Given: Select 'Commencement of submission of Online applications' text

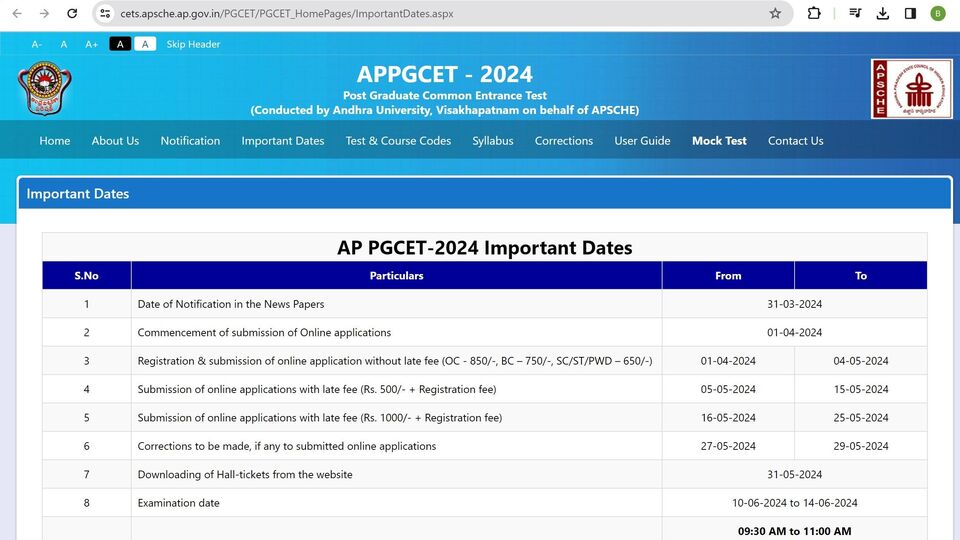Looking at the screenshot, I should [264, 332].
